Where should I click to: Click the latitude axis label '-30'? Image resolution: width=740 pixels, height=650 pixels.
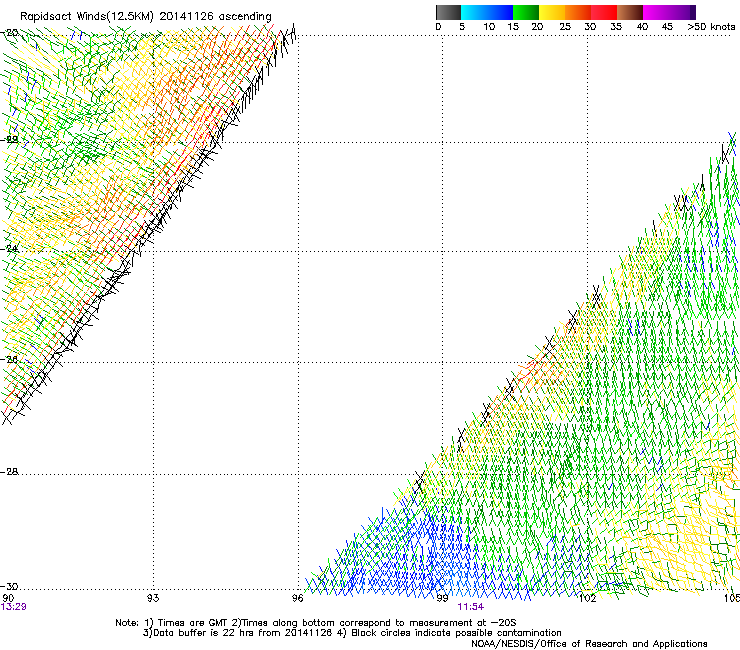coord(10,586)
